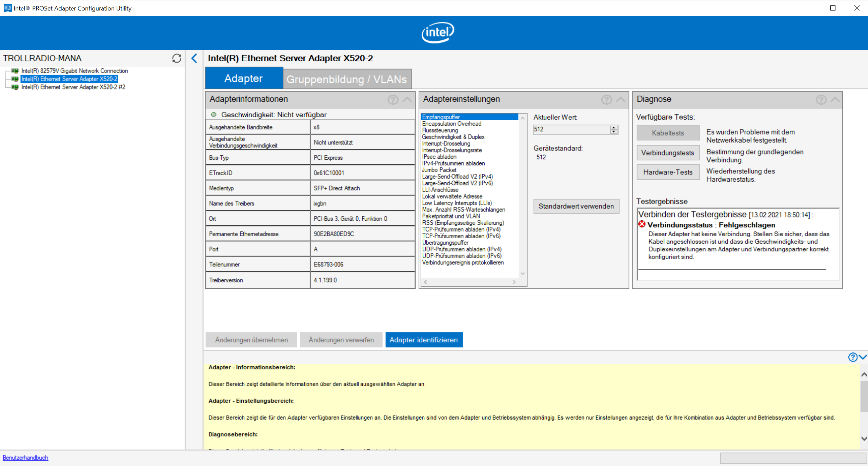Collapse the Adaptereinstellungen panel
This screenshot has height=466, width=868.
coord(621,100)
